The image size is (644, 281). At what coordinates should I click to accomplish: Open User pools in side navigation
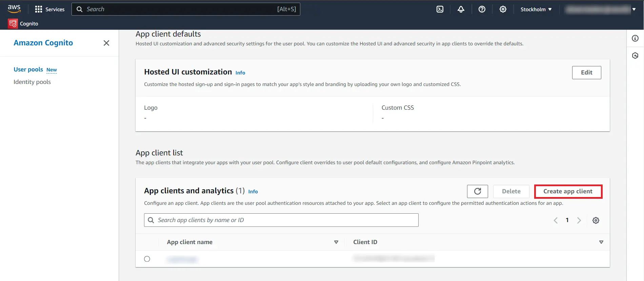pos(28,69)
